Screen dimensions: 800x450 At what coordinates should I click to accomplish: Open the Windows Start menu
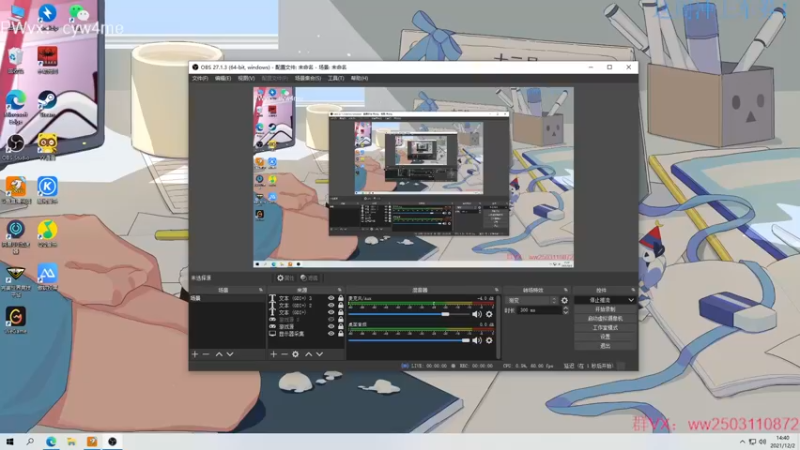(x=10, y=441)
